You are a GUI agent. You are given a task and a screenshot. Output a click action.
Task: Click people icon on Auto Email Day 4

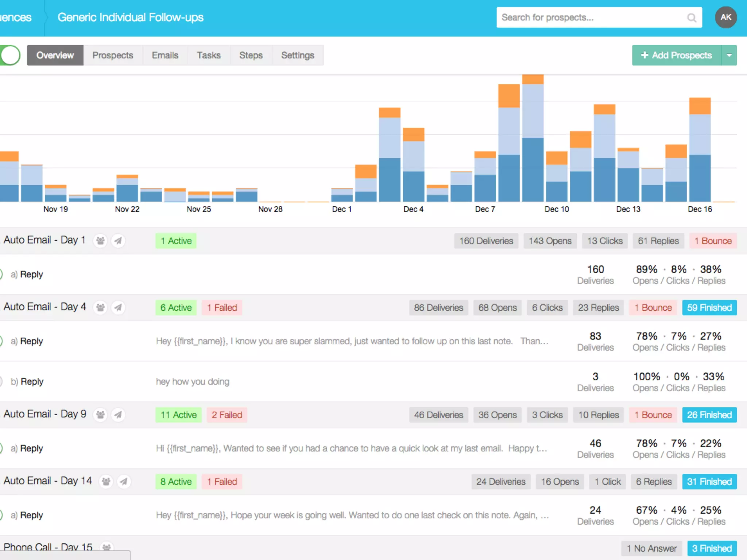tap(100, 307)
